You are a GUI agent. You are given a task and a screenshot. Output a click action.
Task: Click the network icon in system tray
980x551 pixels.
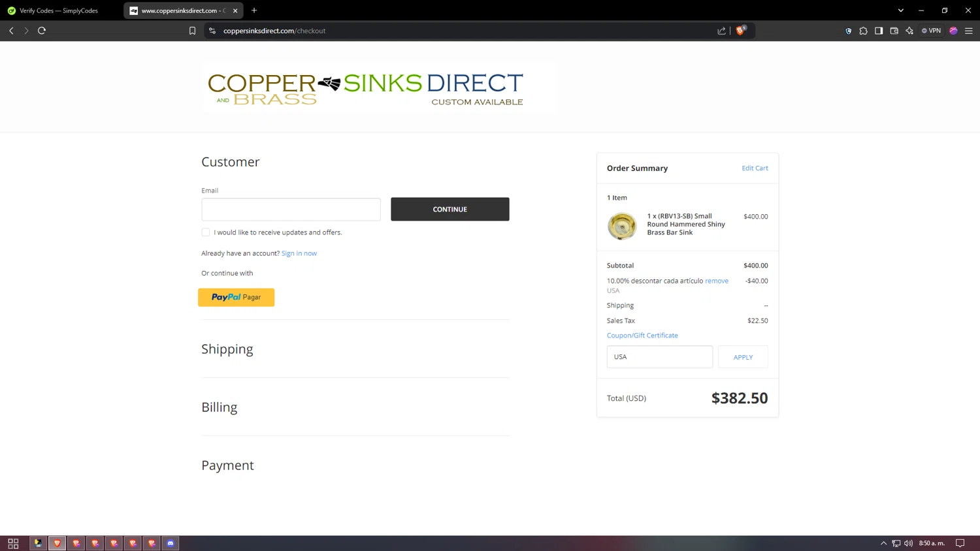tap(896, 543)
